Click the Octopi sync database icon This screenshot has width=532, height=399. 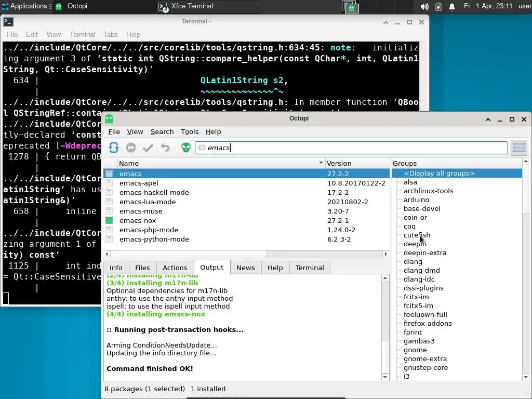click(x=114, y=148)
